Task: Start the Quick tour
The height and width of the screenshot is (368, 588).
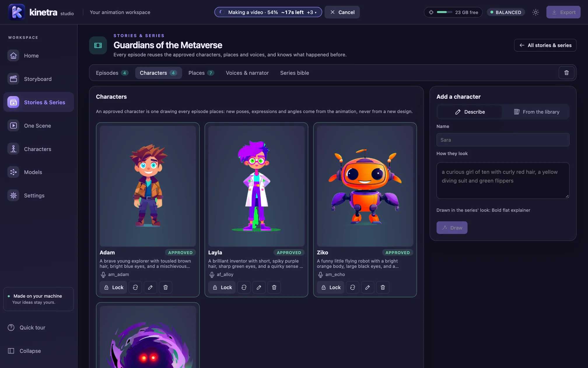Action: coord(38,327)
